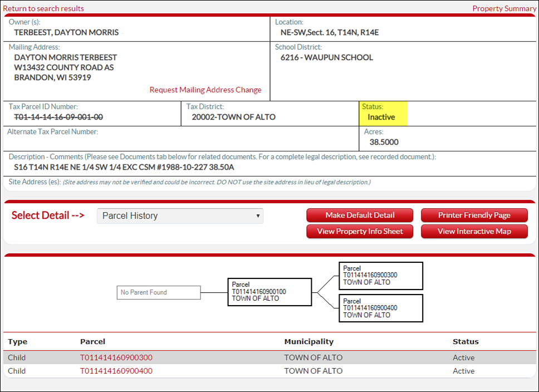
Task: Open child parcel T011414160900400 link
Action: 116,370
